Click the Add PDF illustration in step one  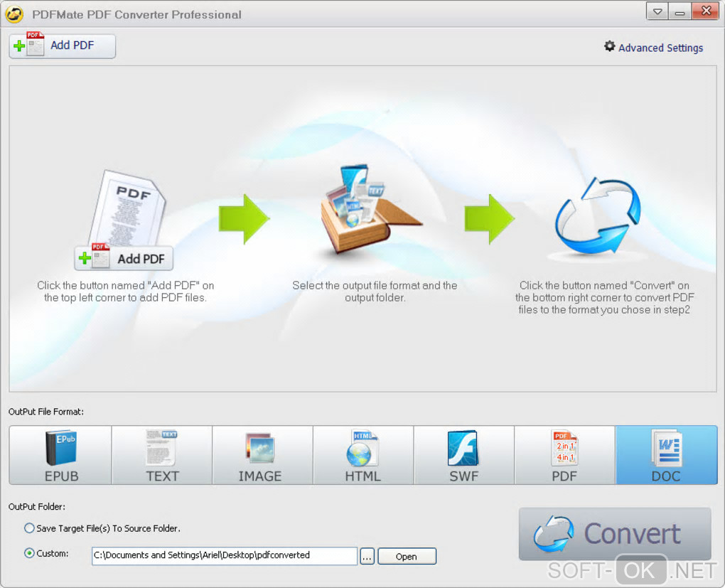tap(124, 220)
